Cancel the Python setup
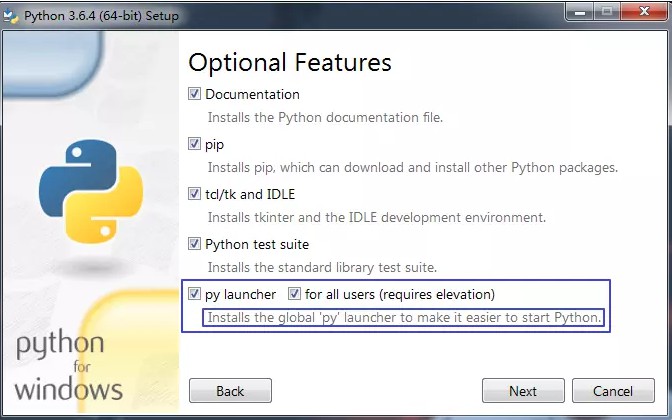 [613, 390]
